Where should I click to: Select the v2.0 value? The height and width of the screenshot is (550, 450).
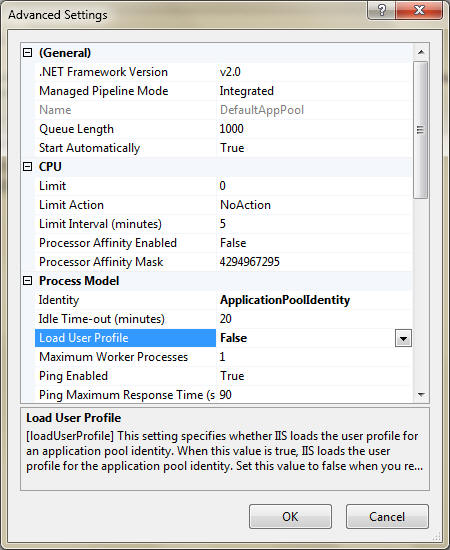[230, 72]
